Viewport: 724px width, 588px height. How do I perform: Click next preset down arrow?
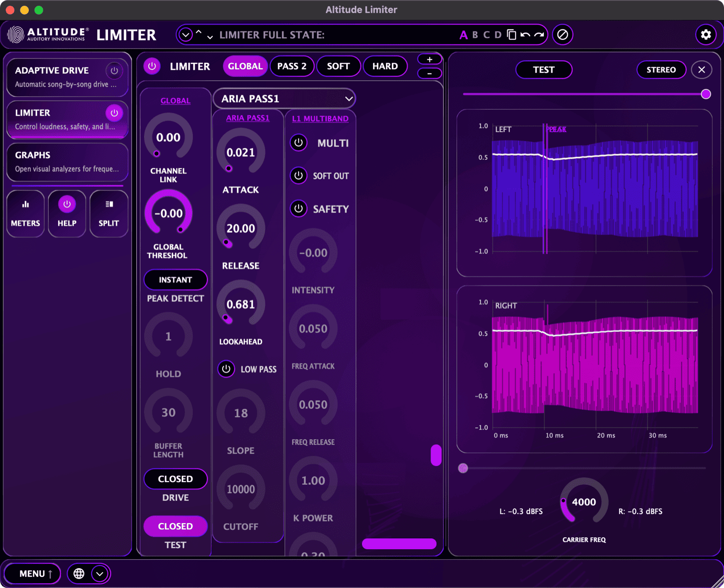pos(210,37)
